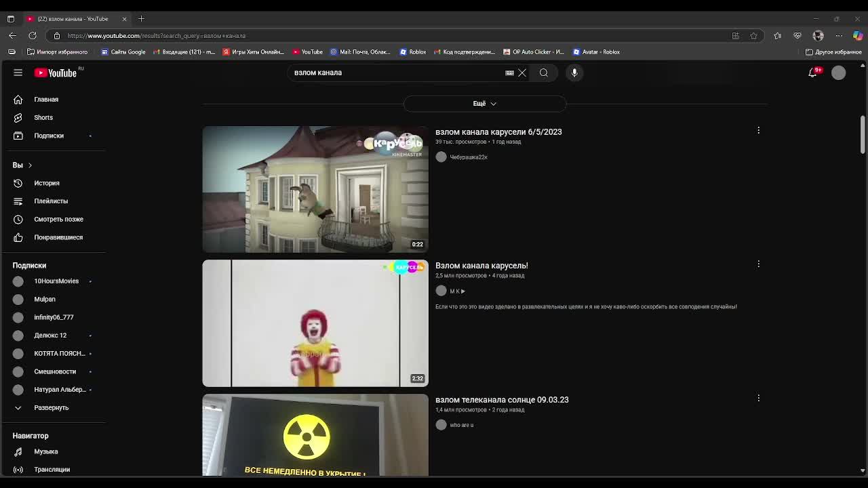Expand the Ещё results section
The image size is (868, 488).
(x=485, y=104)
